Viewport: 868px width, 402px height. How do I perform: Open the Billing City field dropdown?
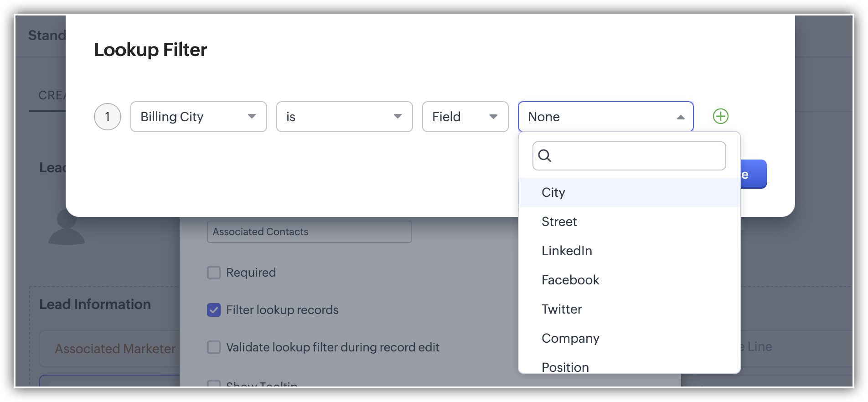[x=198, y=117]
